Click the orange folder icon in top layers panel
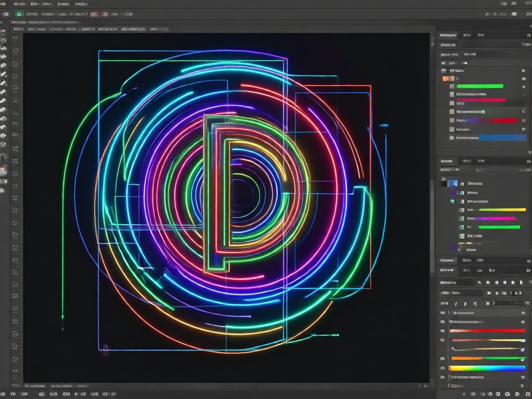Viewport: 532px width, 399px height. point(445,78)
